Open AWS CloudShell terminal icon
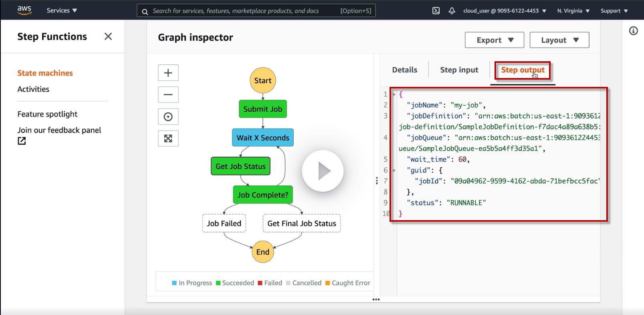Screen dimensions: 644x315 436,11
